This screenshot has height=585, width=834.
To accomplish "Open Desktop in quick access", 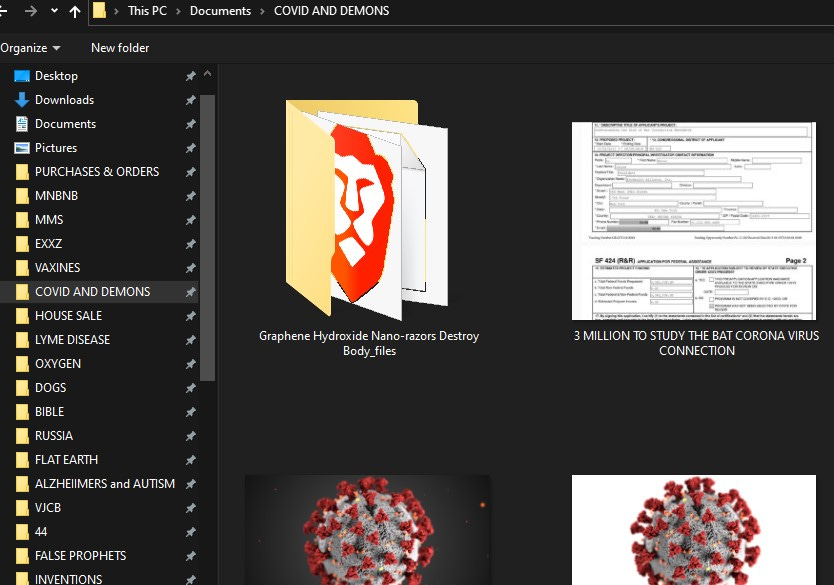I will pyautogui.click(x=99, y=76).
